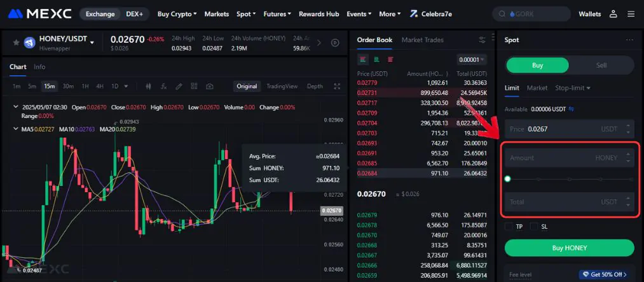Click the video tutorial play icon
644x282 pixels.
(x=335, y=43)
